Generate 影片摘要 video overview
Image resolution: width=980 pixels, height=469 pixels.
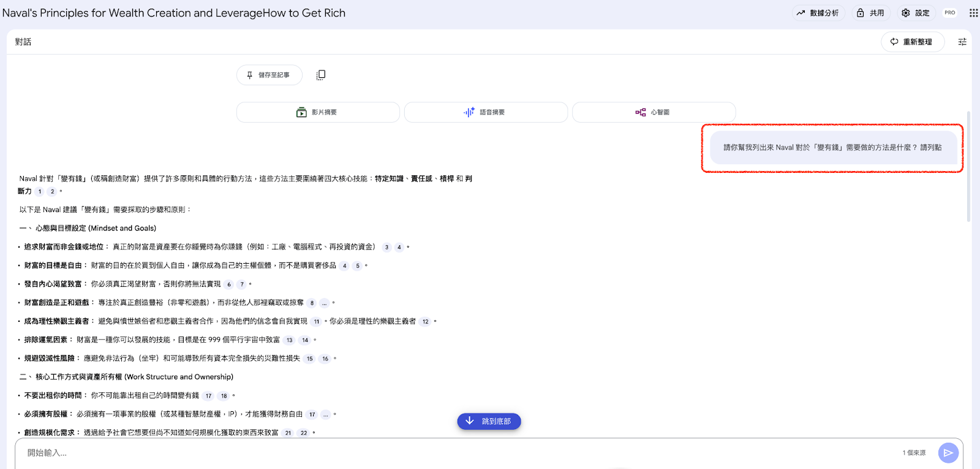[x=318, y=112]
